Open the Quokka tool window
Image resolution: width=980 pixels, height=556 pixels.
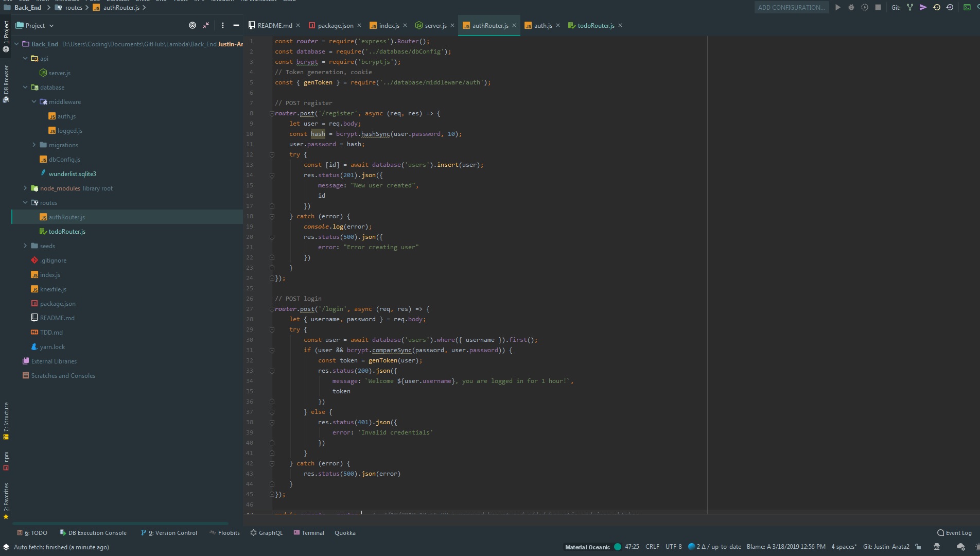pos(345,533)
